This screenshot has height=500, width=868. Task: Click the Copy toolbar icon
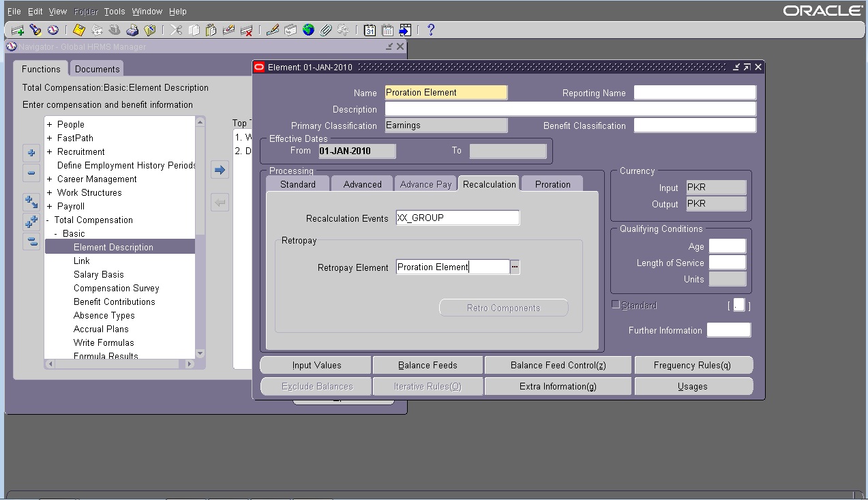(194, 30)
